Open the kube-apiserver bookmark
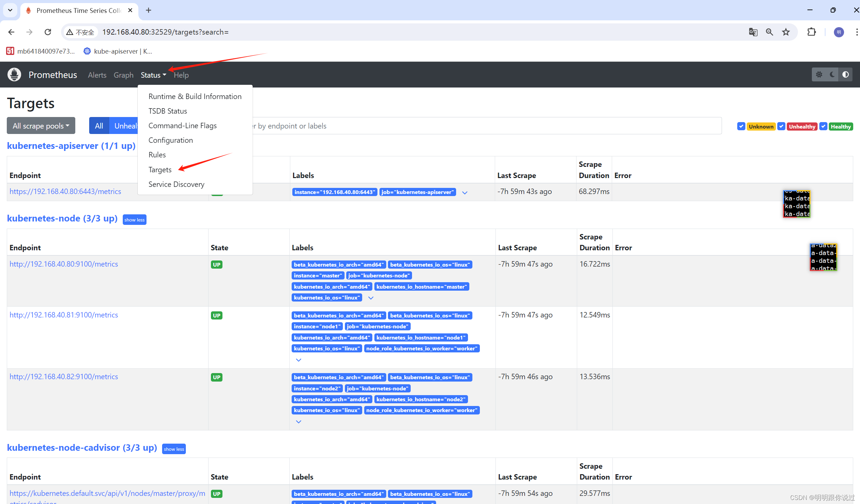 click(118, 51)
